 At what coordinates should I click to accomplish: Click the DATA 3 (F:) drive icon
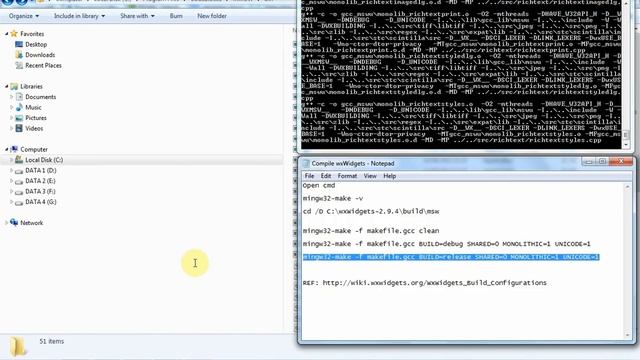19,192
